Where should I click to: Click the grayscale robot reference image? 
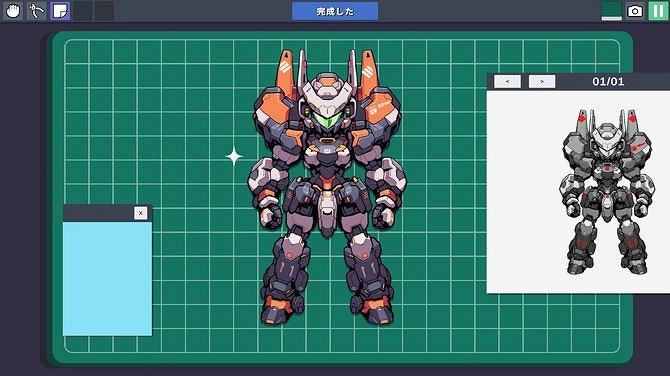(607, 192)
